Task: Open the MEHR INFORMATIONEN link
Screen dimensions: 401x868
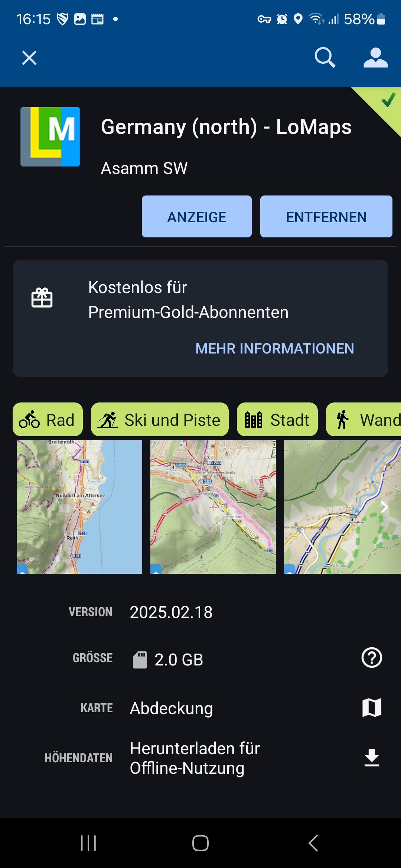Action: tap(275, 348)
